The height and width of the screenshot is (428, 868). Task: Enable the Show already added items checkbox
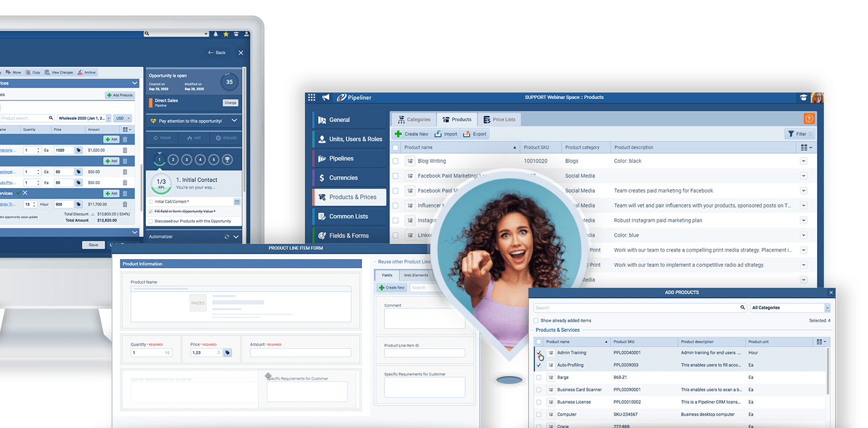click(536, 321)
